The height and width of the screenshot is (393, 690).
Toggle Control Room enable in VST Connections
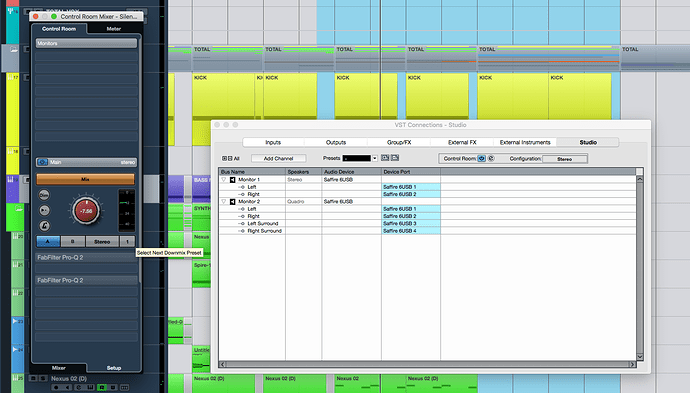pyautogui.click(x=481, y=158)
